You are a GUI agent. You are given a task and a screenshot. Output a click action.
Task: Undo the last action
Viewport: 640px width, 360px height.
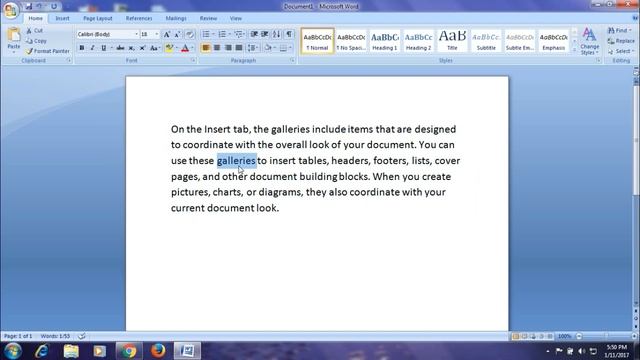(x=39, y=7)
